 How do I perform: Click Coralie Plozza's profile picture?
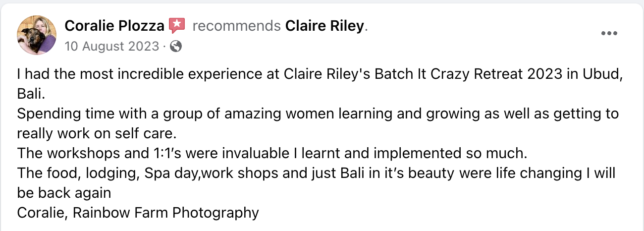(36, 35)
